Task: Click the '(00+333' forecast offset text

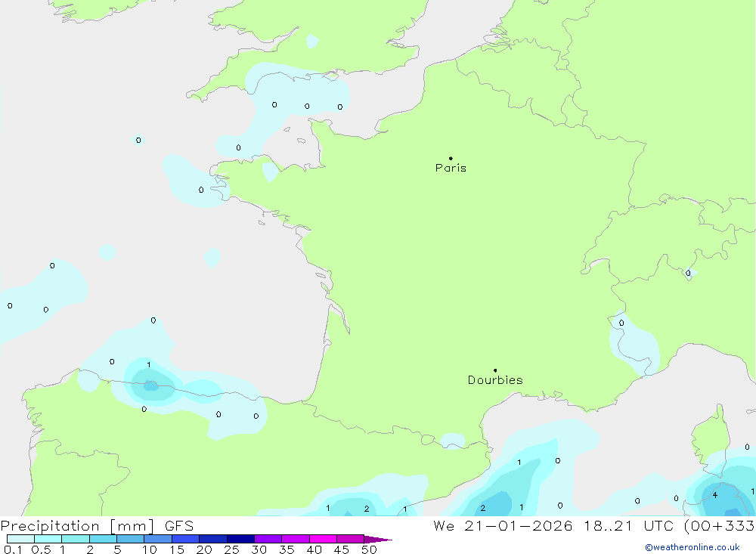Action: [x=720, y=525]
